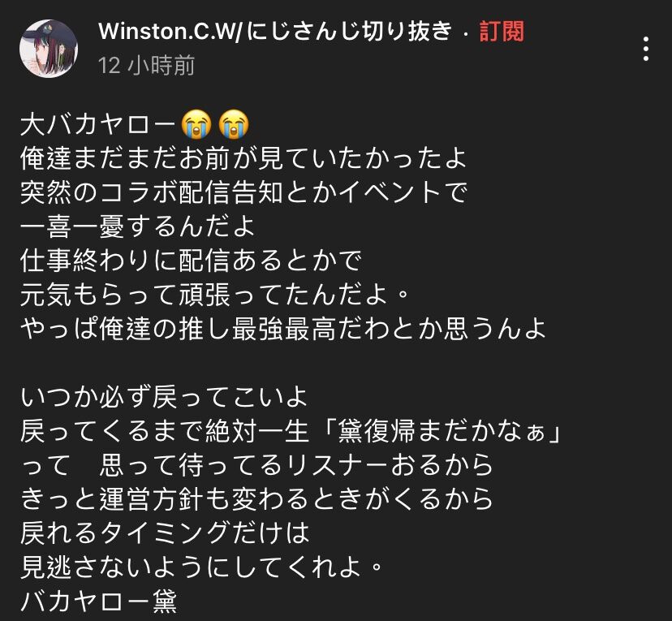672x621 pixels.
Task: Click the line 仕事終わりに配信あるとかで
Action: tap(191, 261)
